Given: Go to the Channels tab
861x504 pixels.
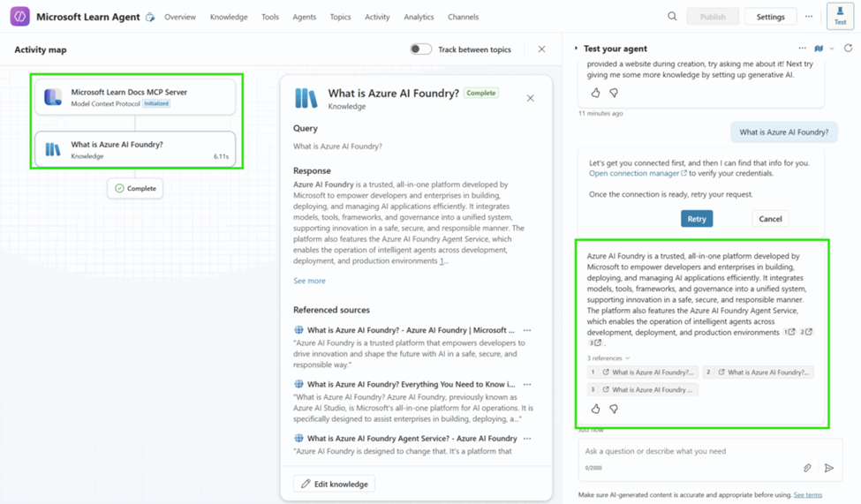Looking at the screenshot, I should pyautogui.click(x=463, y=17).
